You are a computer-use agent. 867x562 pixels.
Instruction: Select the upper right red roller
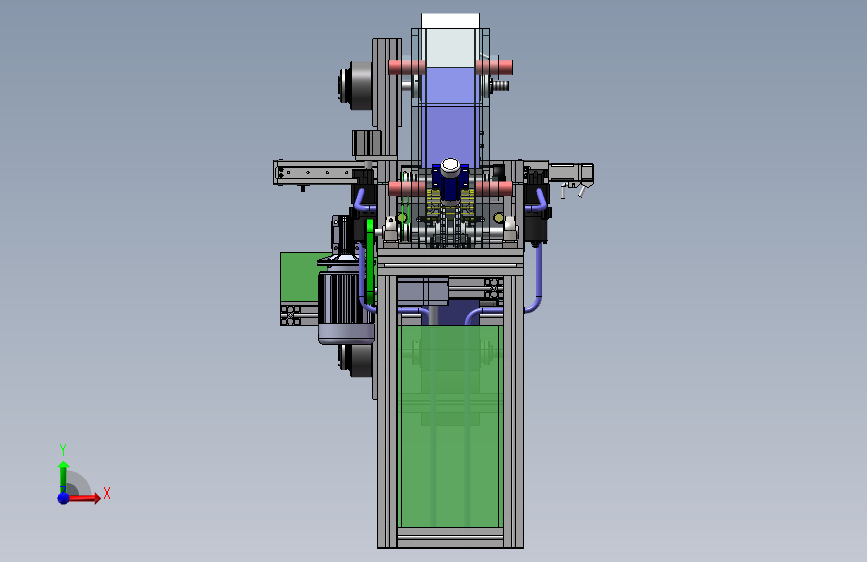(494, 67)
